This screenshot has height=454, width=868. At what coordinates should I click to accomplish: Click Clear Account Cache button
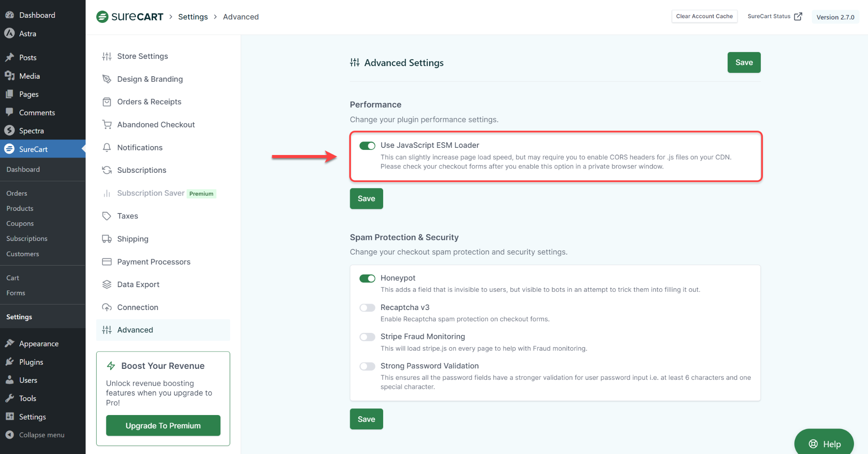point(704,16)
